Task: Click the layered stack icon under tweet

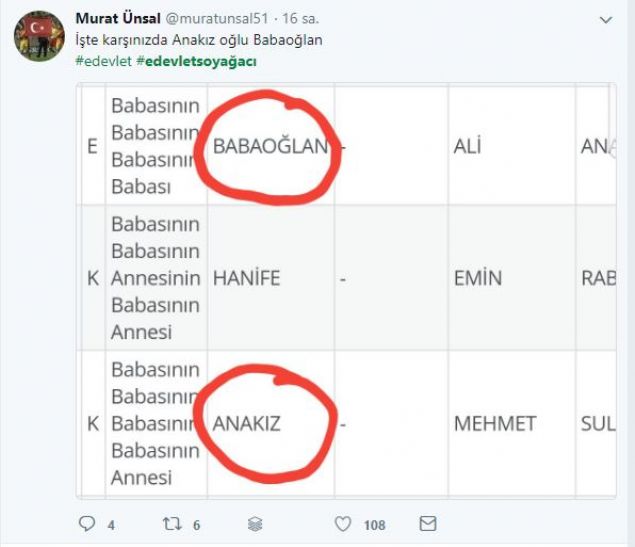Action: pos(255,523)
